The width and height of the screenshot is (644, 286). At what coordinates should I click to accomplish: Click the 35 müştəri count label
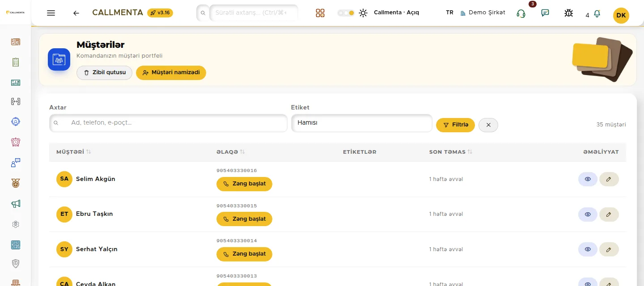click(x=611, y=125)
